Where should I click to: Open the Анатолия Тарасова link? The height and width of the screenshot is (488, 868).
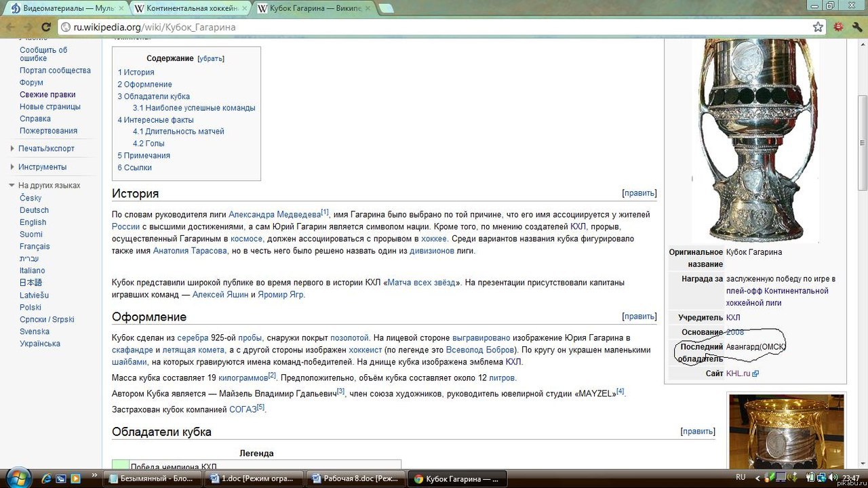click(x=190, y=251)
